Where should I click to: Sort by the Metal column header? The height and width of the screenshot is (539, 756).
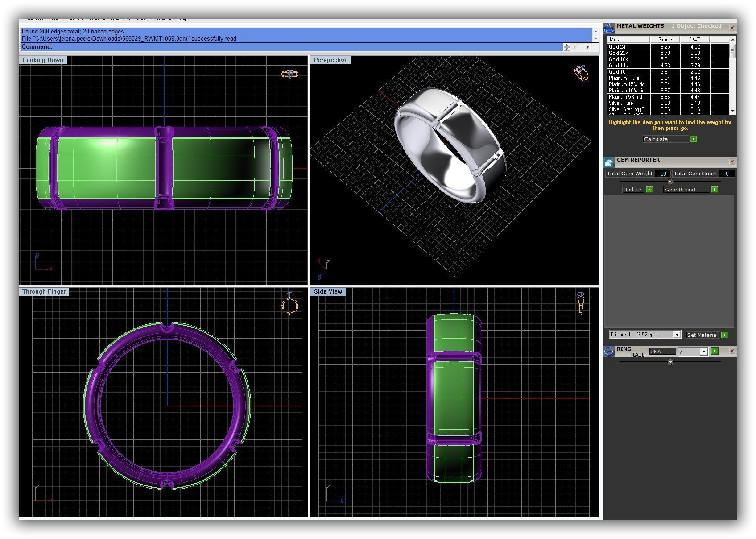(x=628, y=40)
